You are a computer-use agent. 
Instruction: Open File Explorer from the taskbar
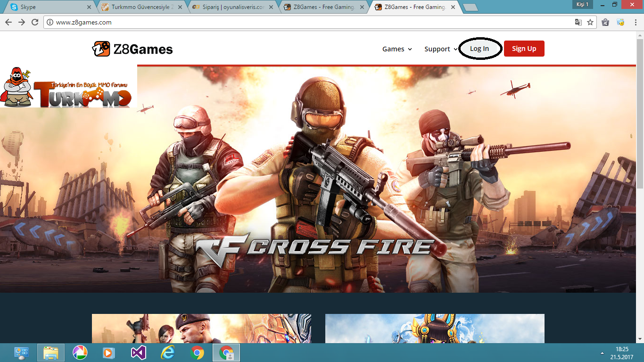coord(51,353)
